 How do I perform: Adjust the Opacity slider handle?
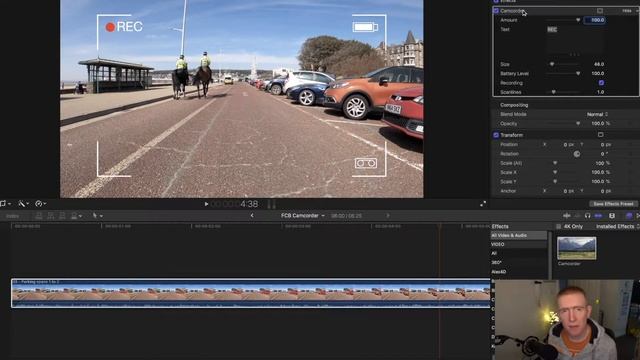click(x=578, y=124)
